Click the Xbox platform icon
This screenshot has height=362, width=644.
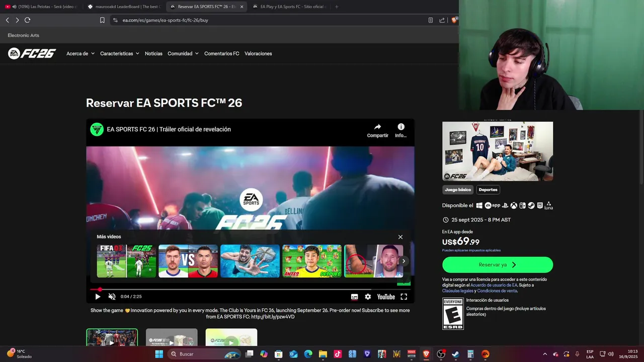pyautogui.click(x=514, y=206)
